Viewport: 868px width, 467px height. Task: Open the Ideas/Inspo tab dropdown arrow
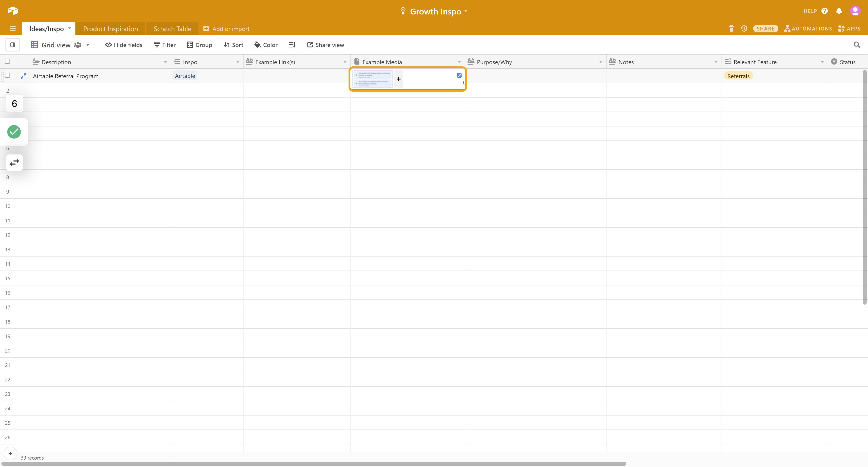[x=69, y=28]
